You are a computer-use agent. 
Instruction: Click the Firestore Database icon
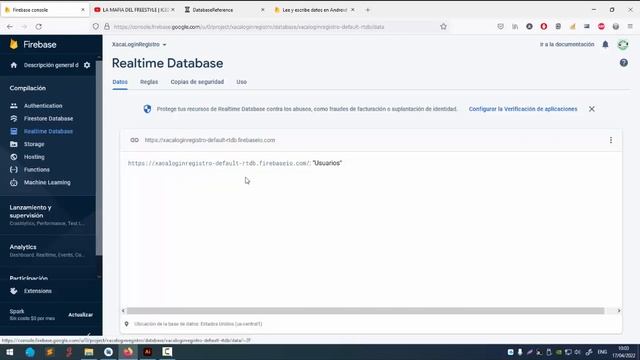[x=14, y=118]
